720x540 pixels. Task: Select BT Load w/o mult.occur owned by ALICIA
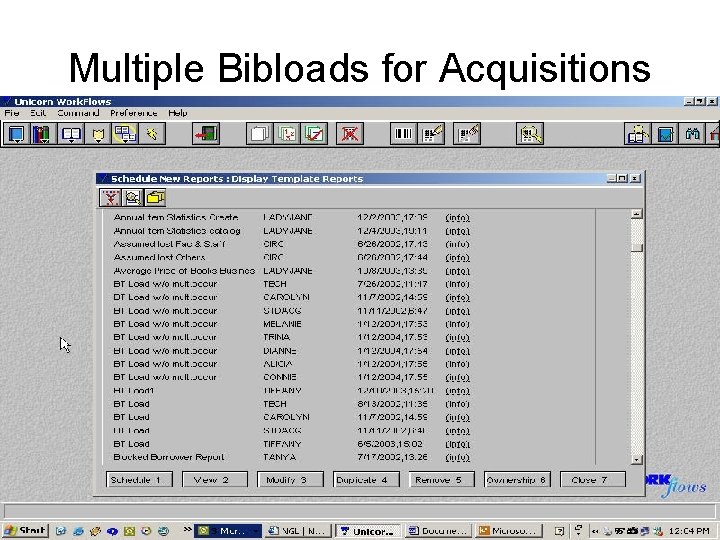[292, 364]
